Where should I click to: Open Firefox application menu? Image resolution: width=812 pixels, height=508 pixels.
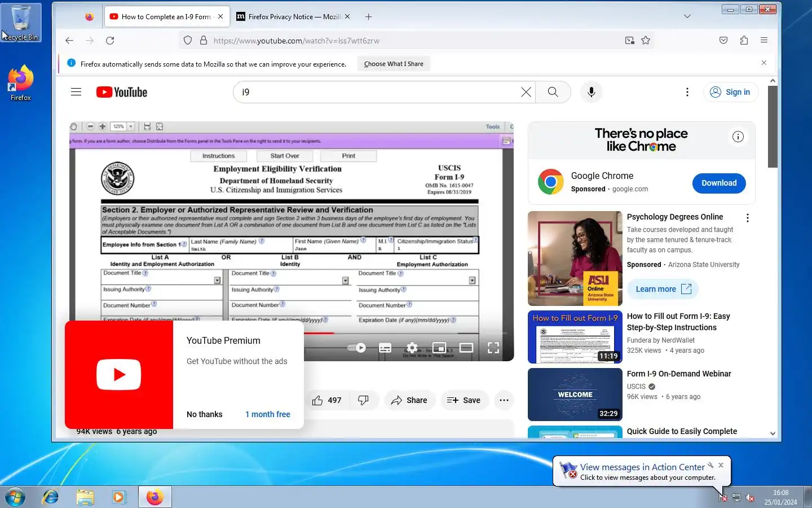click(x=764, y=40)
